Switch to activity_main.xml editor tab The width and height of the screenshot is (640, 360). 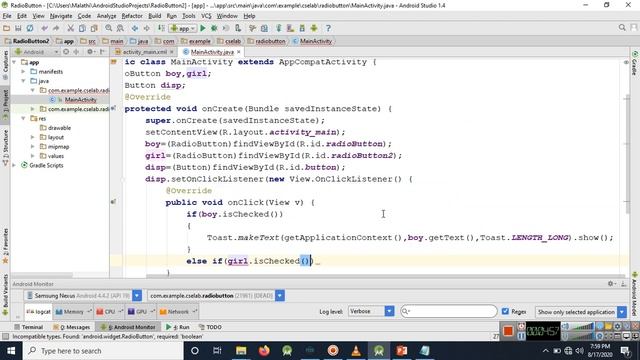[x=144, y=52]
